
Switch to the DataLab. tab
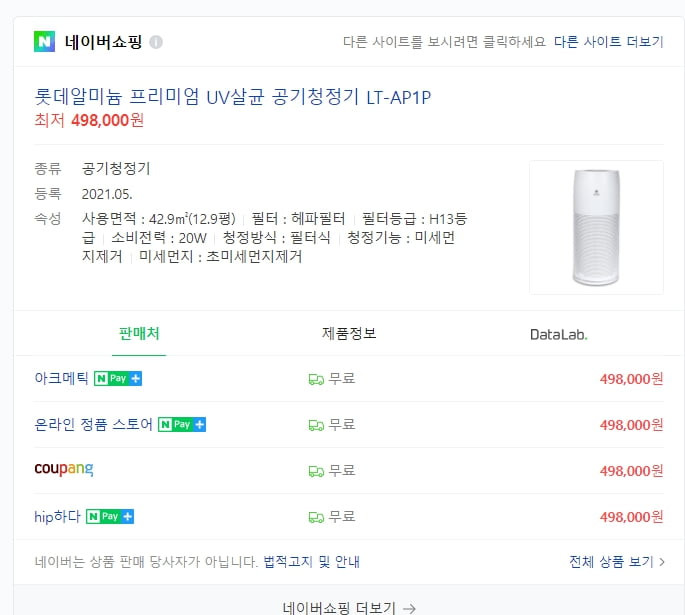(559, 335)
